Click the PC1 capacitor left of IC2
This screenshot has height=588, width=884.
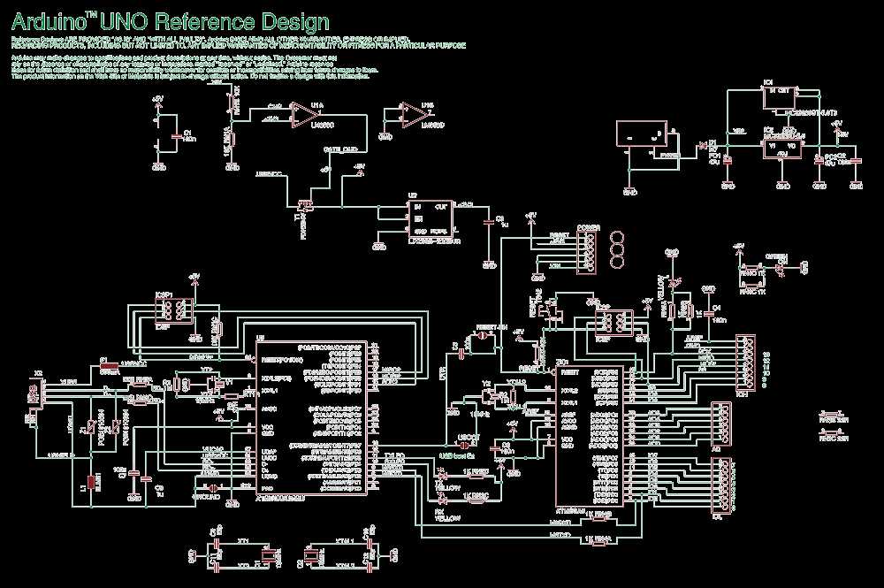728,160
